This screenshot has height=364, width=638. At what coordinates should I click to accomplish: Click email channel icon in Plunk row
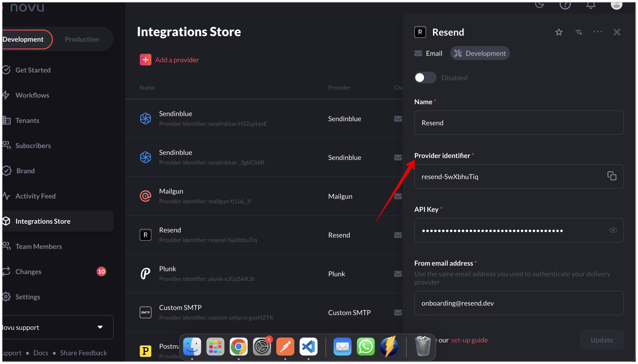point(398,274)
